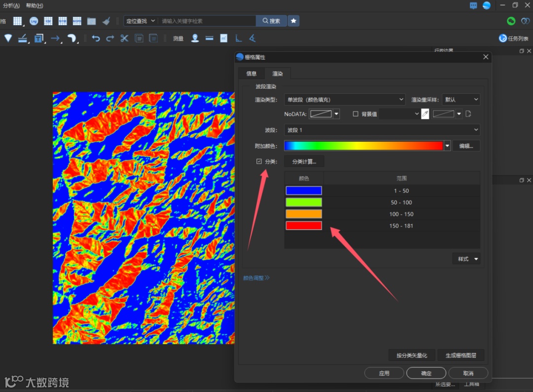Click the keyword search input field
The height and width of the screenshot is (392, 533).
[207, 21]
